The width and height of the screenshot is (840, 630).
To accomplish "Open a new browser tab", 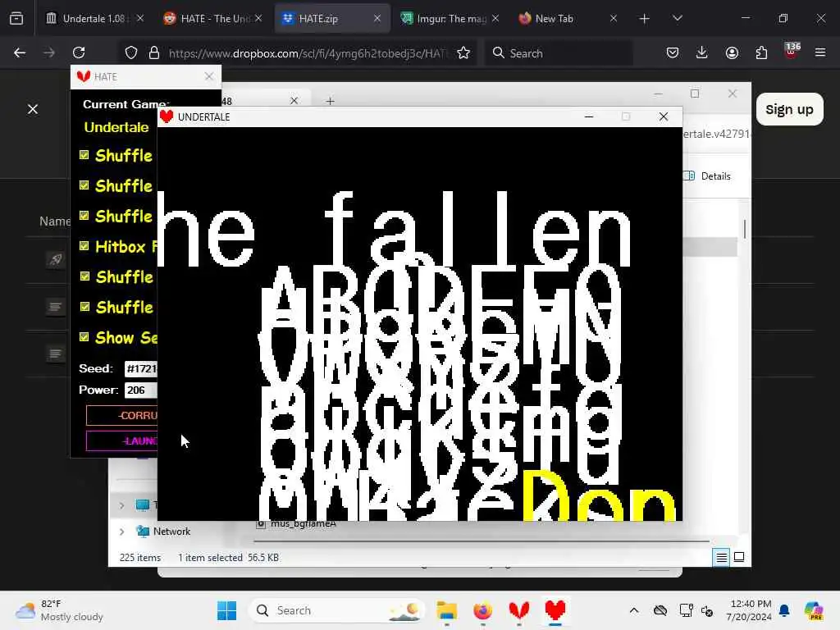I will pos(645,19).
